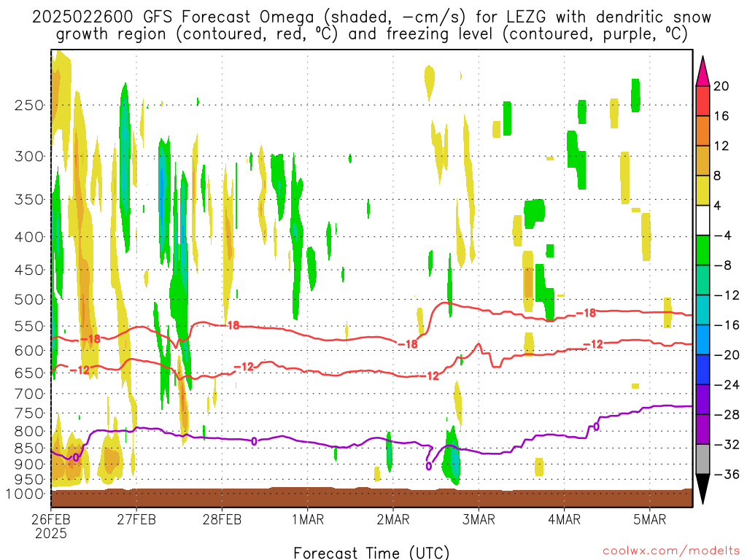Click the 27FEB date label
The image size is (747, 560).
(136, 519)
